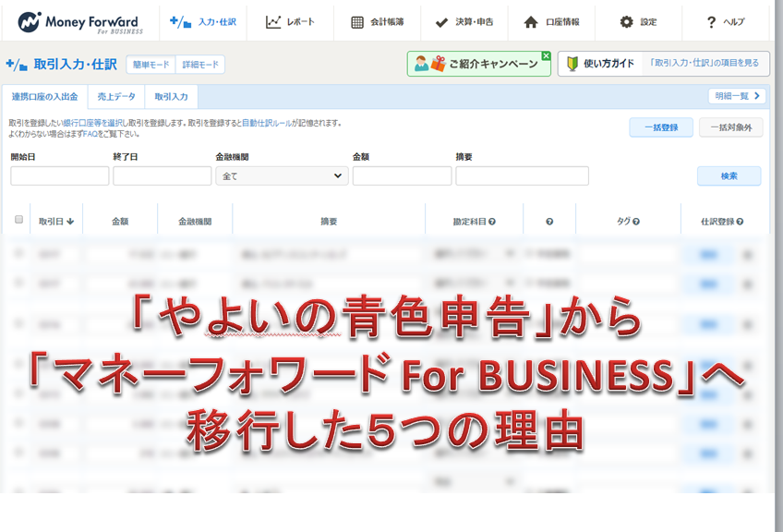Viewport: 783px width, 532px height.
Task: Close the campaign banner with the X icon
Action: point(546,55)
